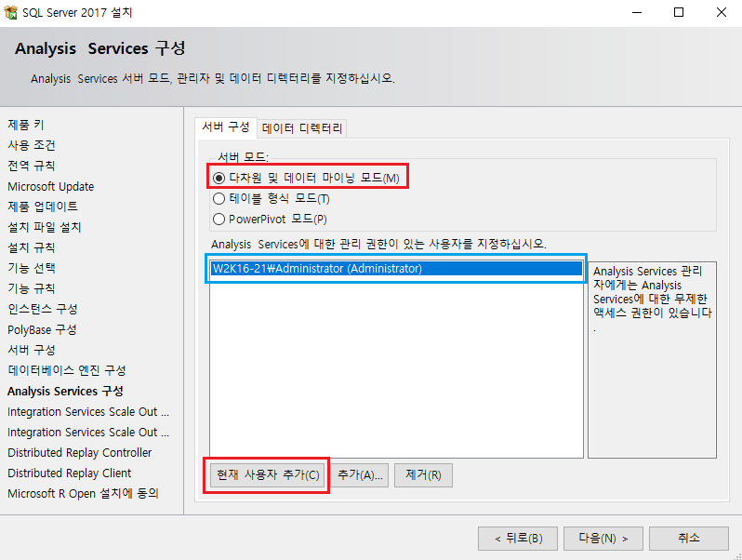Click Microsoft Update step in sidebar
The width and height of the screenshot is (742, 560).
[x=50, y=186]
